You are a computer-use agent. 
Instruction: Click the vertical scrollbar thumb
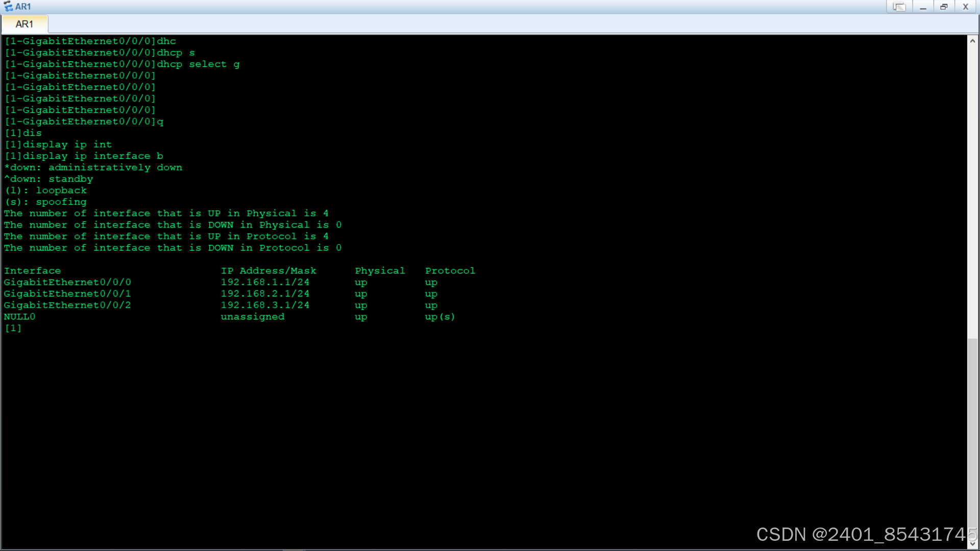[972, 439]
